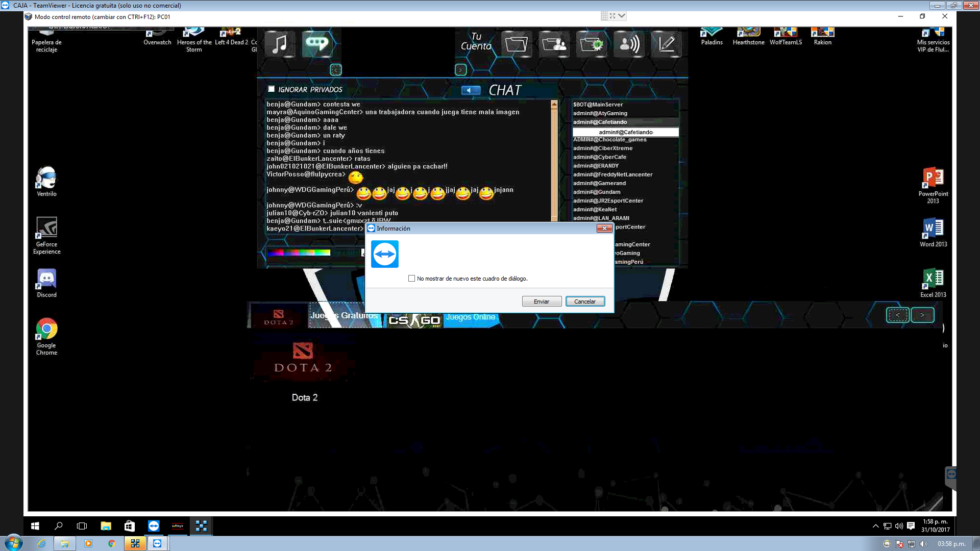Click TeamViewer side panel tab at right edge
Image resolution: width=980 pixels, height=551 pixels.
tap(951, 478)
